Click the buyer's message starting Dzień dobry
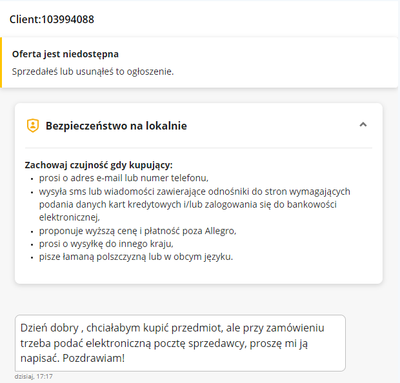 tap(180, 343)
